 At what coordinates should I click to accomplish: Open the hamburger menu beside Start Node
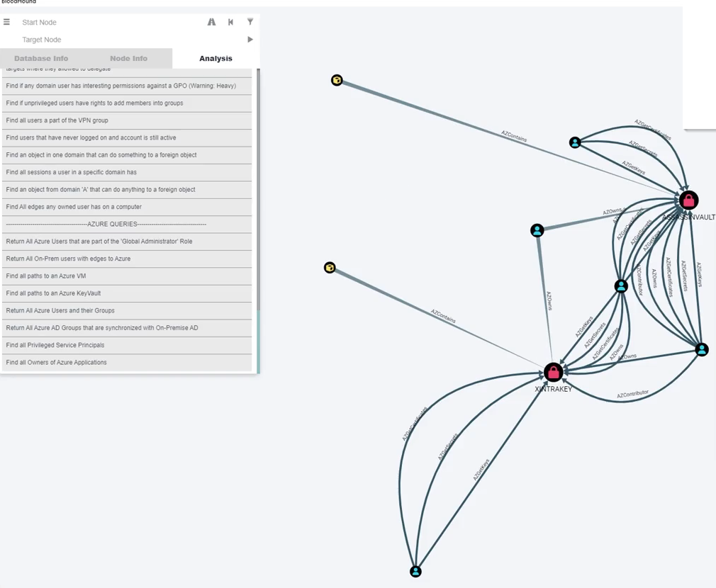tap(7, 22)
